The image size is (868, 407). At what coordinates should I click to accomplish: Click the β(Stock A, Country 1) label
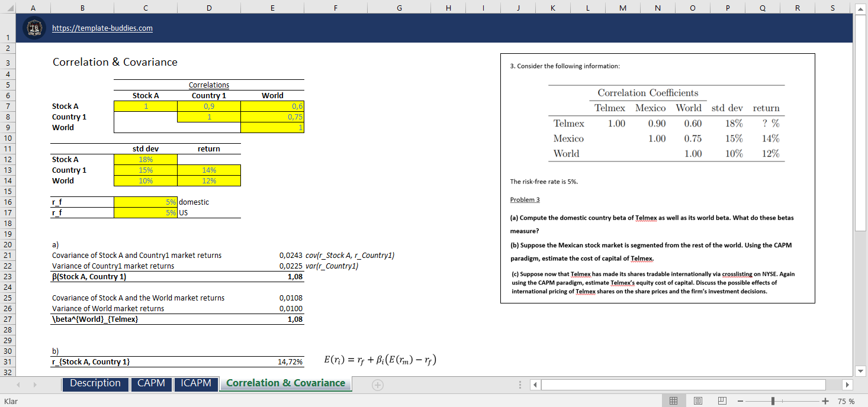point(89,276)
